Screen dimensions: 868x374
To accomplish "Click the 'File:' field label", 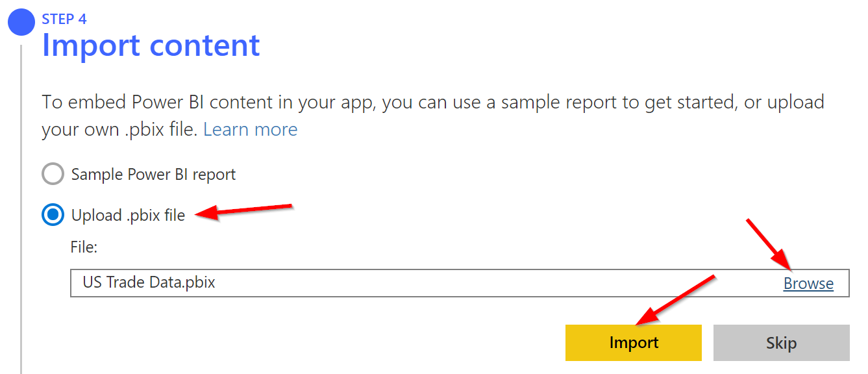I will pyautogui.click(x=84, y=247).
